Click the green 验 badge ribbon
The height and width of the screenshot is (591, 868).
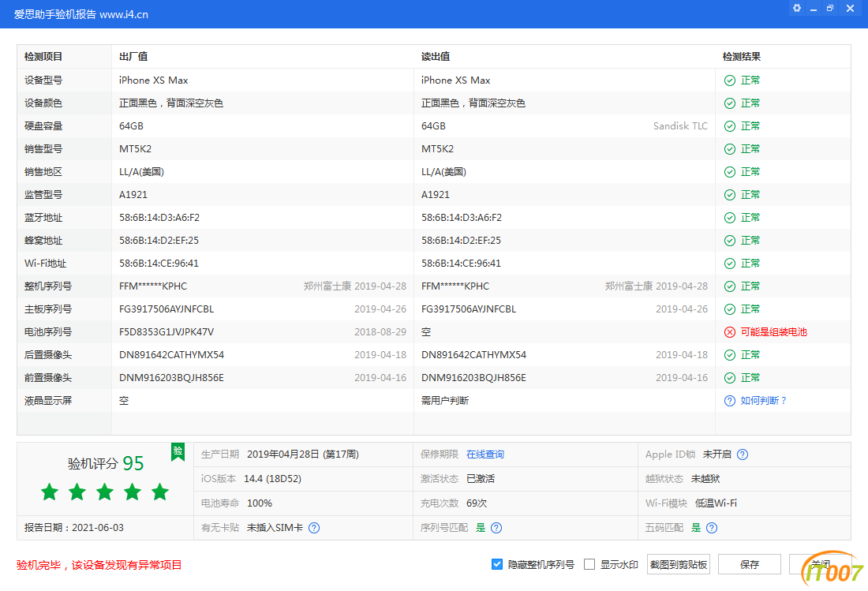[178, 451]
